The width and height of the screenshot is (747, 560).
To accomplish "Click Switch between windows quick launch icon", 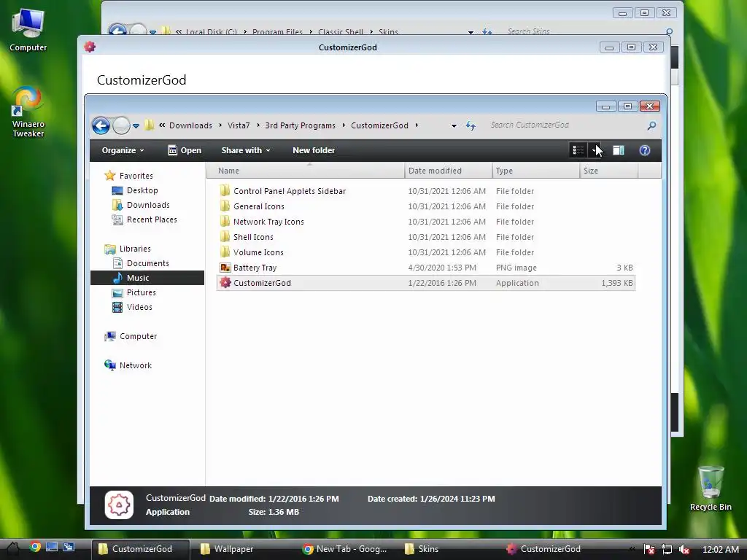I will pos(69,547).
